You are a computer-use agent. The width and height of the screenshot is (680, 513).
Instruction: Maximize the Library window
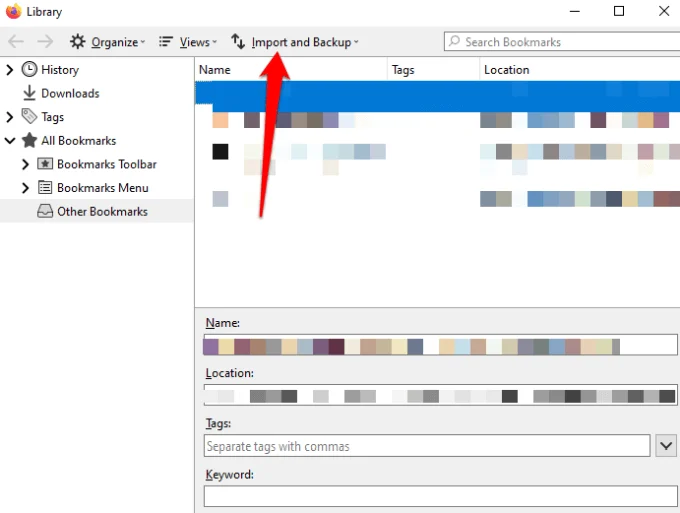619,11
